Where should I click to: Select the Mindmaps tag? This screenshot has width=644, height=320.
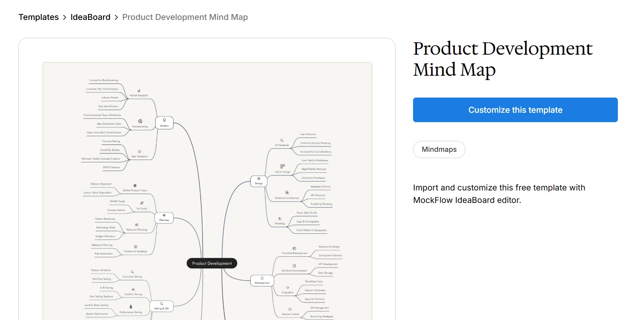[x=439, y=149]
